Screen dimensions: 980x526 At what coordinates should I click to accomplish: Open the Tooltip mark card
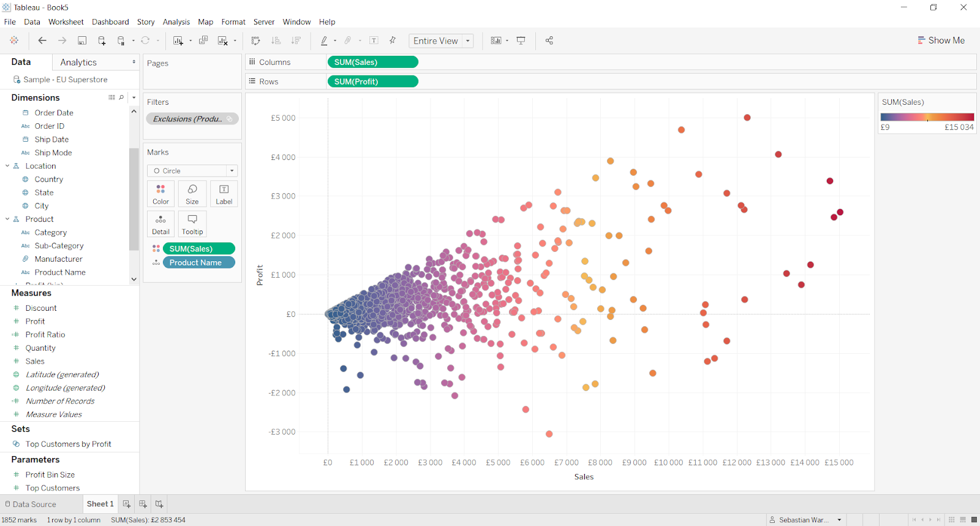(x=192, y=224)
